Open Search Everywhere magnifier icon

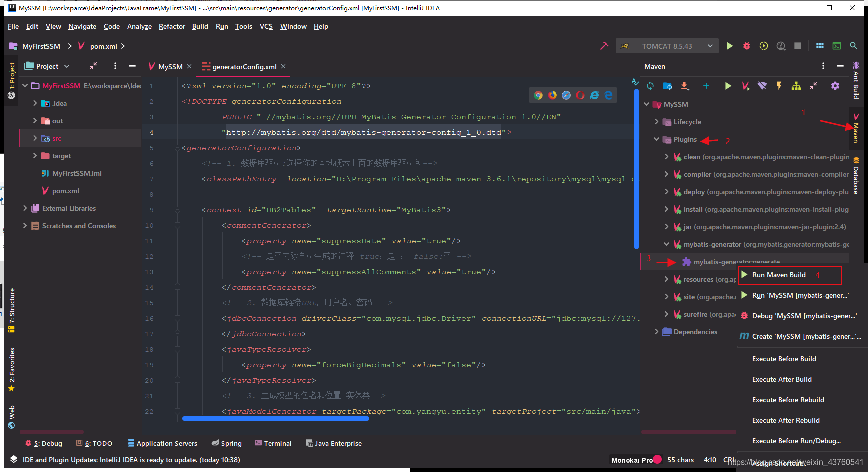(x=854, y=46)
